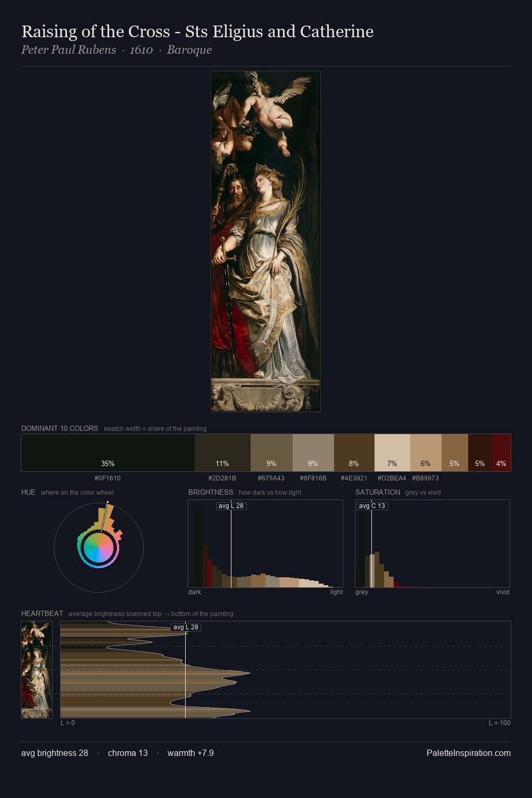532x798 pixels.
Task: Click the 'warmth +7.9' footer stat
Action: (190, 753)
